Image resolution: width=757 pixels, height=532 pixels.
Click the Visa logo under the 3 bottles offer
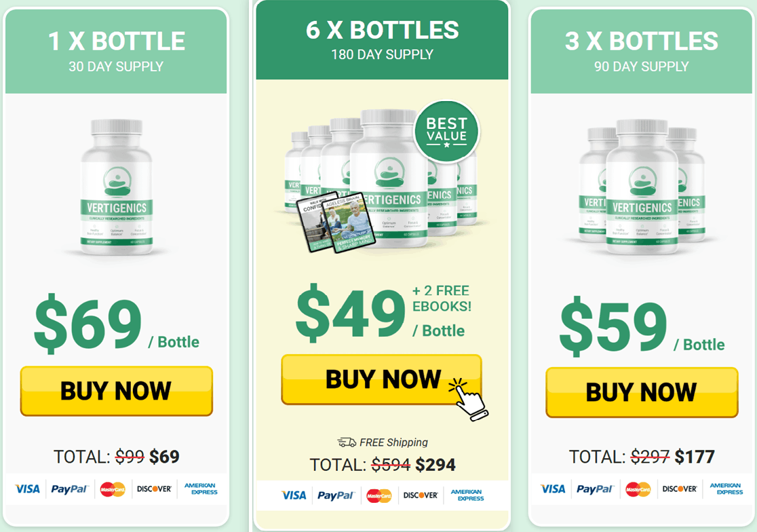553,489
